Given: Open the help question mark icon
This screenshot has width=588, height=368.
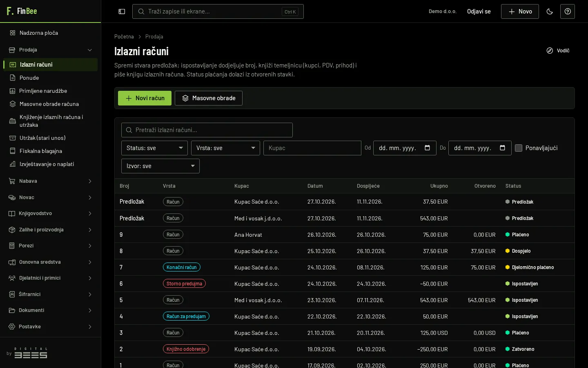Looking at the screenshot, I should 568,11.
